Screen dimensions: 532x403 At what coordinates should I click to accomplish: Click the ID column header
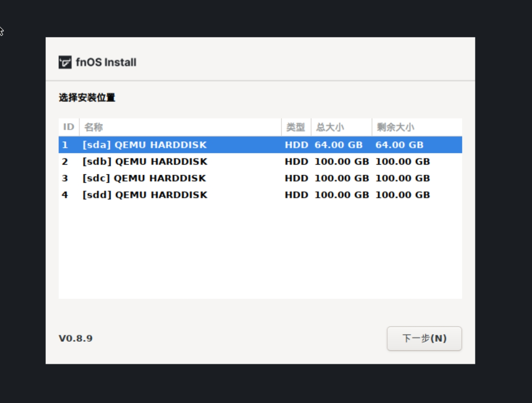[68, 127]
